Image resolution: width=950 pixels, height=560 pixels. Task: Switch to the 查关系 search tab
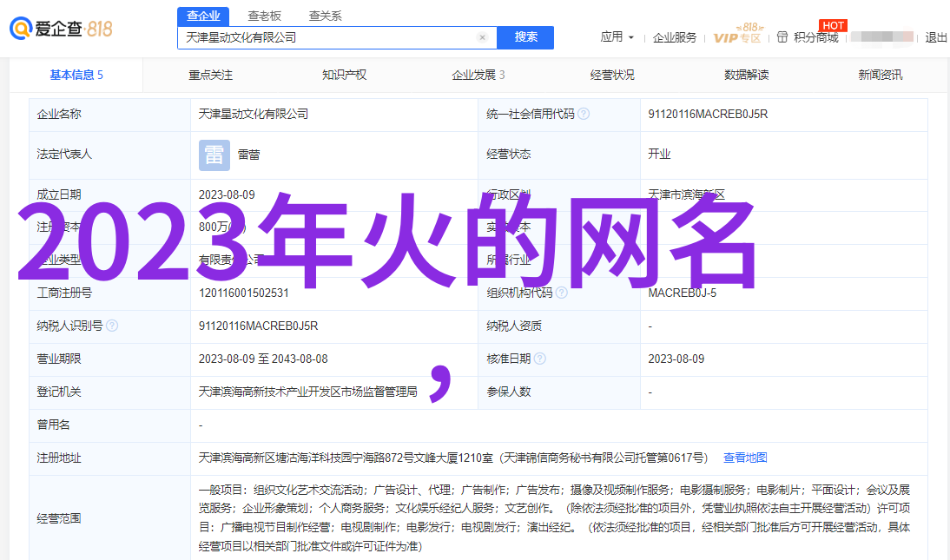[x=326, y=16]
